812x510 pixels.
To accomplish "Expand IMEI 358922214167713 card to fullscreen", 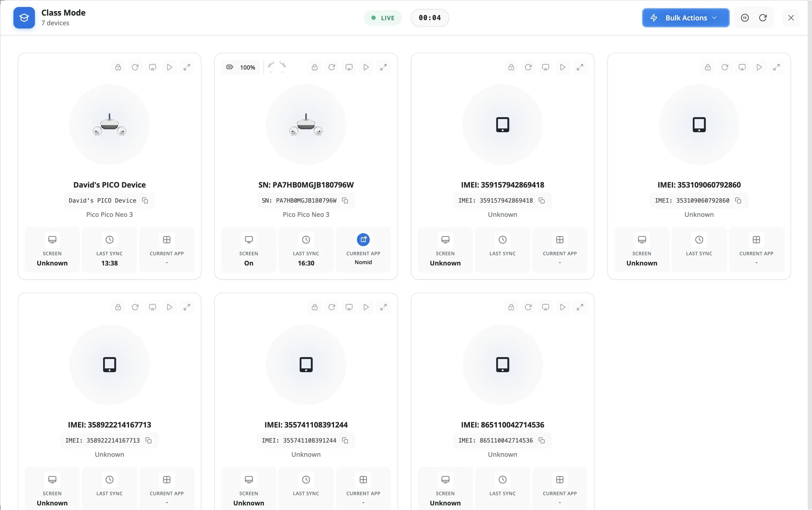I will click(187, 307).
